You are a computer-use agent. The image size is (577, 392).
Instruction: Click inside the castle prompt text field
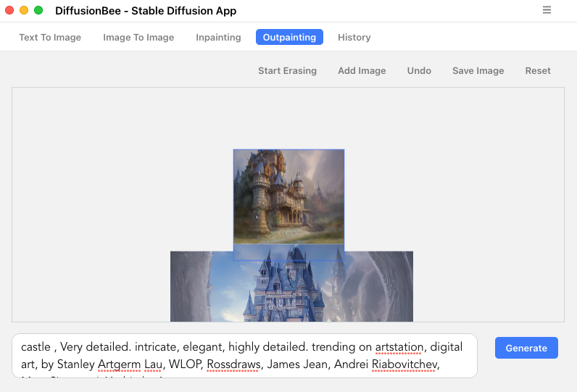[x=244, y=356]
